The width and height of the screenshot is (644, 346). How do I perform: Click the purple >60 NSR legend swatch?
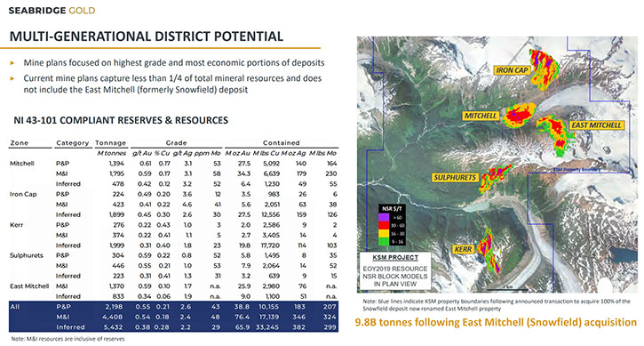click(384, 217)
